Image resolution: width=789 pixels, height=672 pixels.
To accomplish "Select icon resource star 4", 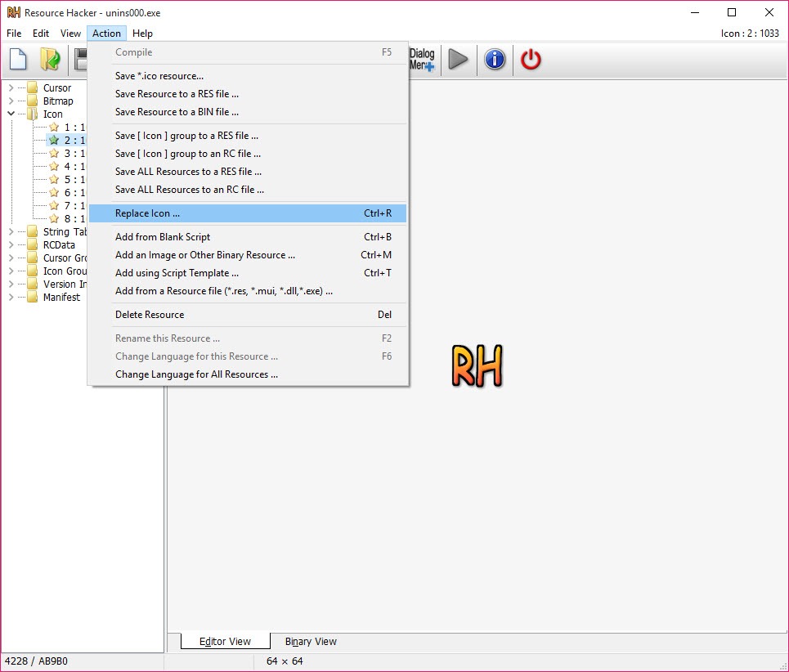I will point(54,167).
